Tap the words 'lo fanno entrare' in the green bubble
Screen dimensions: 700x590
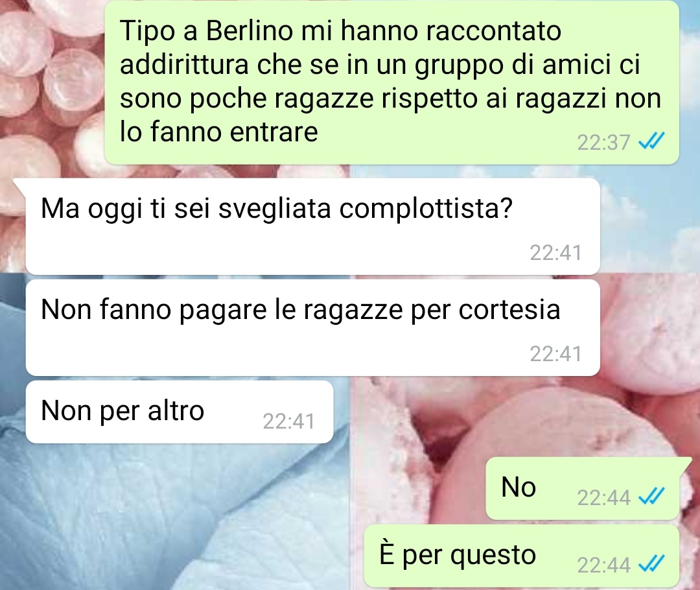coord(219,132)
